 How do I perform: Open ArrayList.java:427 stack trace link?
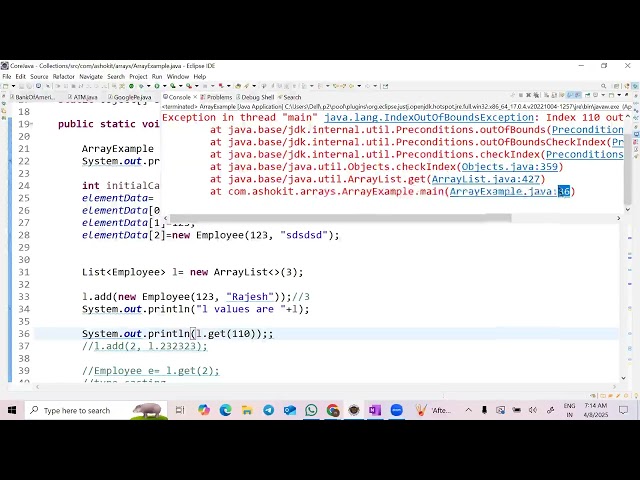pyautogui.click(x=486, y=179)
